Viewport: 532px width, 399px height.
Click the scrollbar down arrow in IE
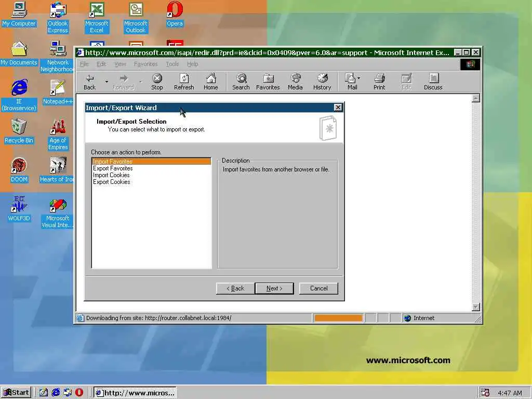[476, 307]
